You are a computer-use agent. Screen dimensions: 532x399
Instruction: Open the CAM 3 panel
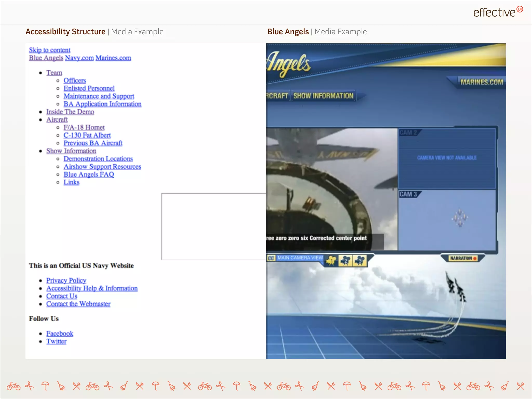[447, 220]
